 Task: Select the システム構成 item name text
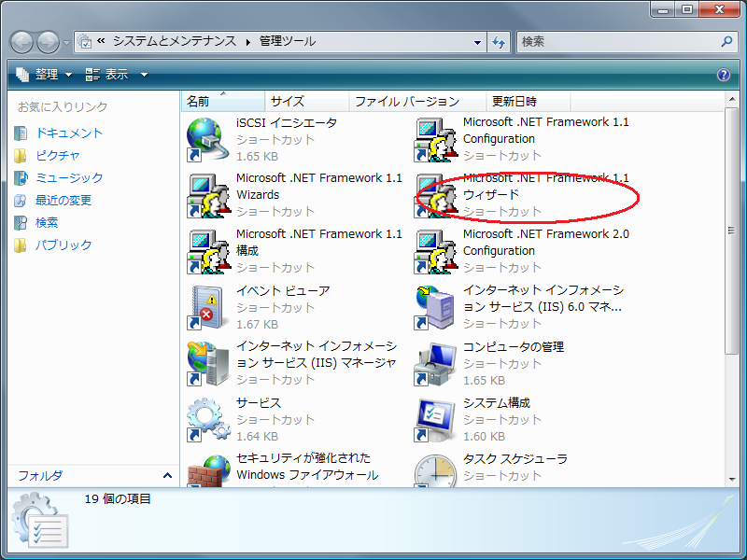497,403
